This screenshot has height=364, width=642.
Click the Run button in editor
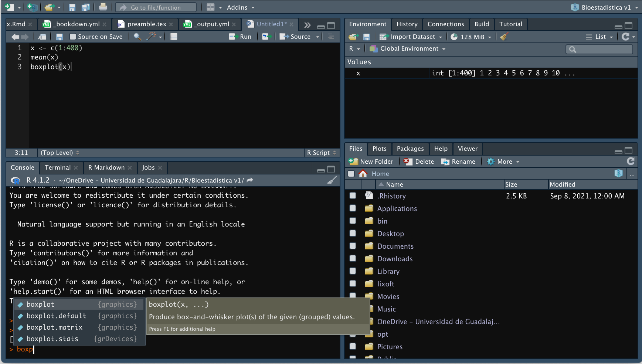[x=241, y=37]
